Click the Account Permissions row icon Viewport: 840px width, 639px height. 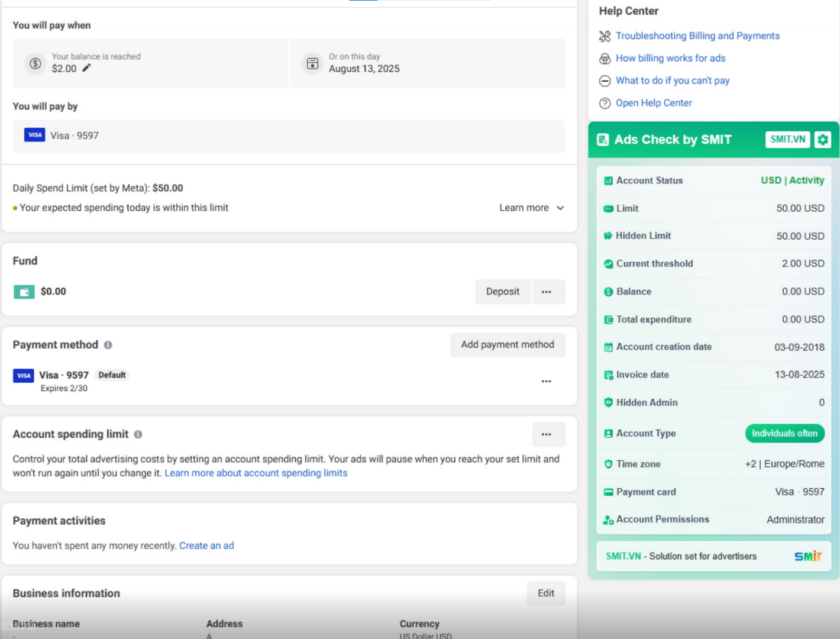point(608,520)
